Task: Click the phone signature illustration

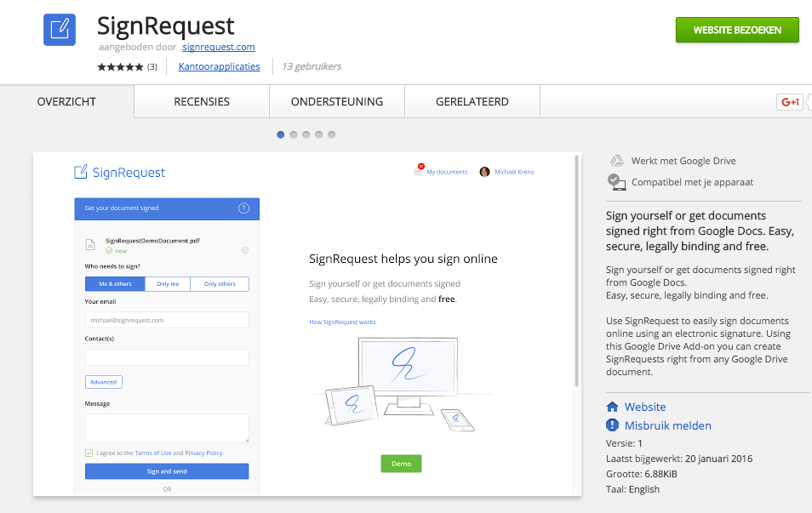Action: pos(457,419)
